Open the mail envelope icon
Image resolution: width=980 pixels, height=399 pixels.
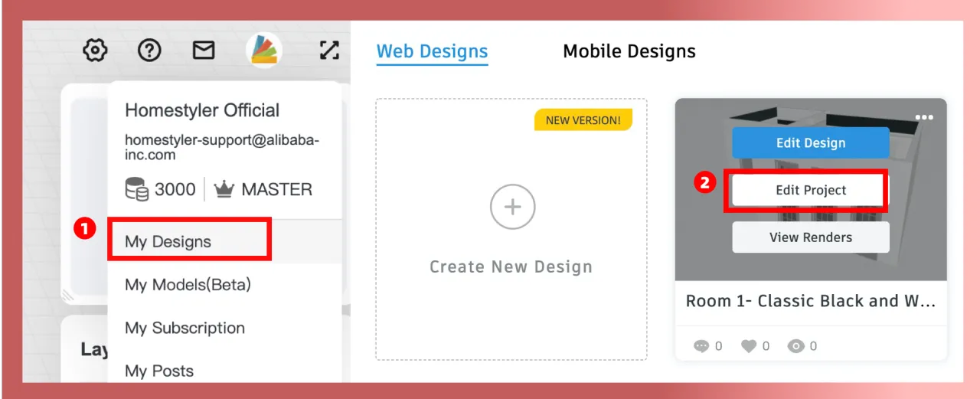click(x=203, y=51)
